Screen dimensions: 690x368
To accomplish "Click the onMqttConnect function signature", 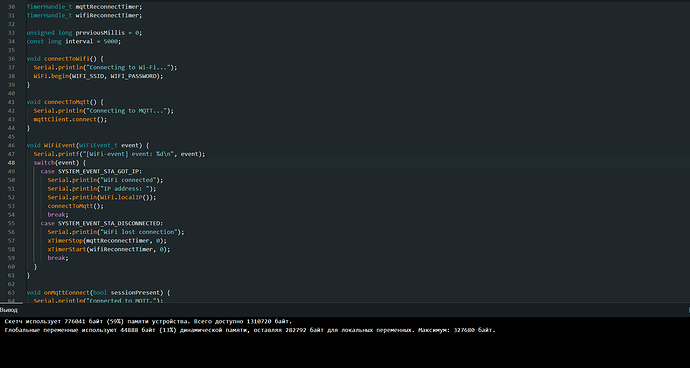I will click(x=99, y=292).
